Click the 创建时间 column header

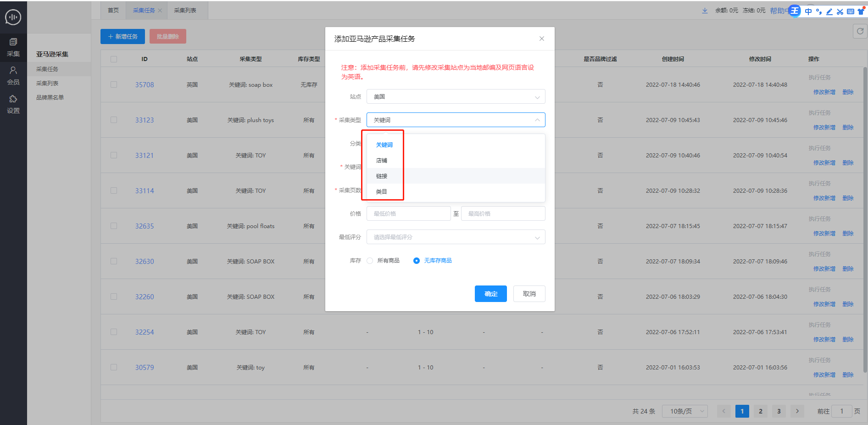pyautogui.click(x=673, y=59)
